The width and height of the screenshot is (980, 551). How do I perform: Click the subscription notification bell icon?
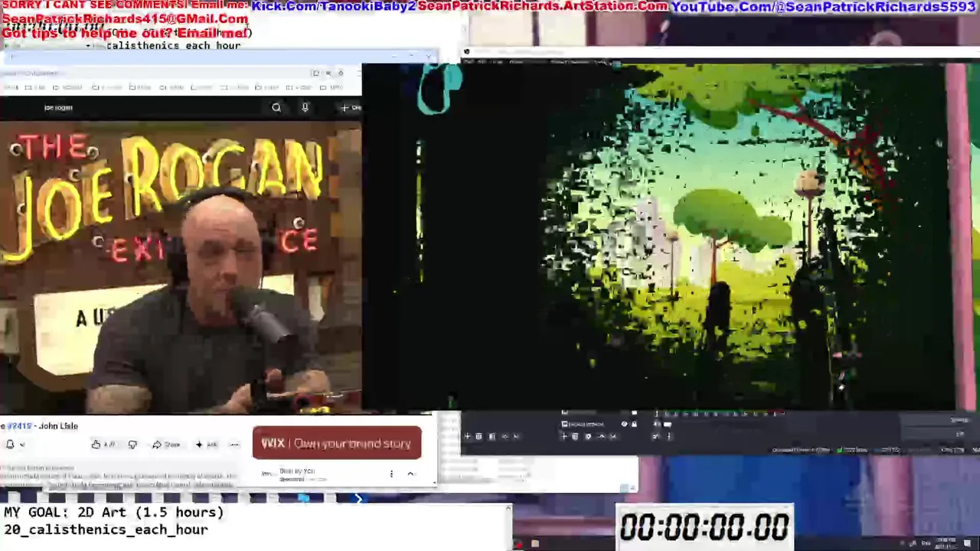click(10, 445)
